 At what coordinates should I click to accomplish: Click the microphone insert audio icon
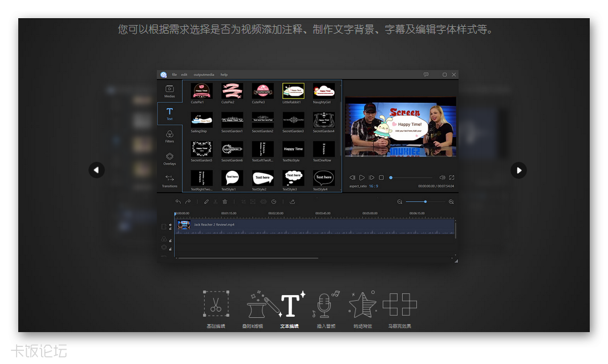[x=325, y=305]
